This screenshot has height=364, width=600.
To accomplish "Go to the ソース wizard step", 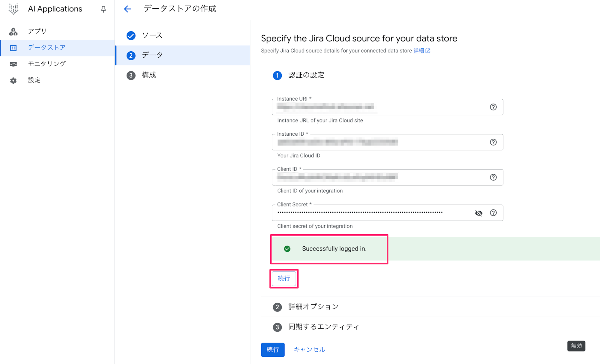I will (182, 35).
